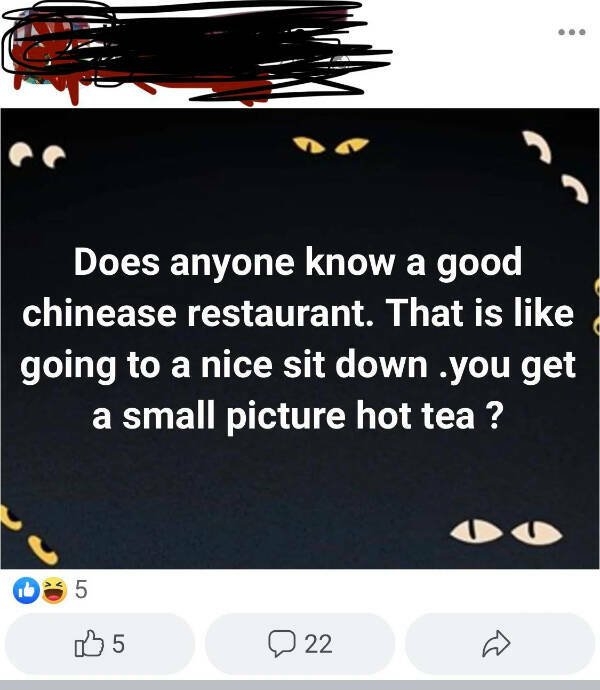This screenshot has width=600, height=690.
Task: Click the yellow cat eyes at post top
Action: coord(331,145)
